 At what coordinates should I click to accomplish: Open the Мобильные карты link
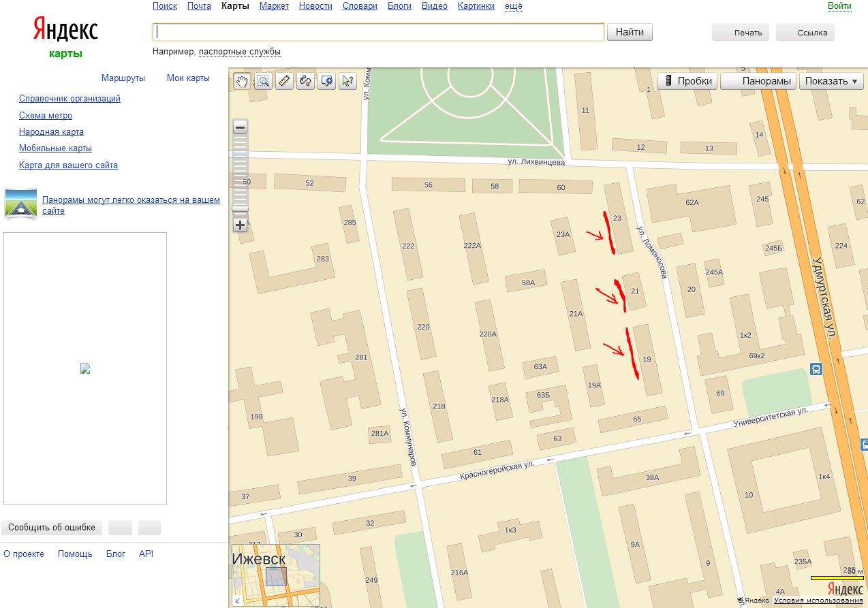[x=55, y=148]
